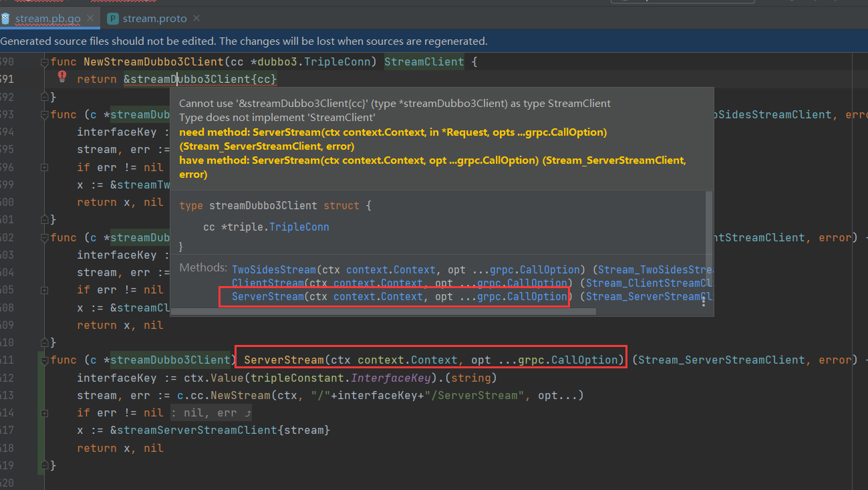The width and height of the screenshot is (868, 490).
Task: Click the proto file icon on stream.proto tab
Action: 112,18
